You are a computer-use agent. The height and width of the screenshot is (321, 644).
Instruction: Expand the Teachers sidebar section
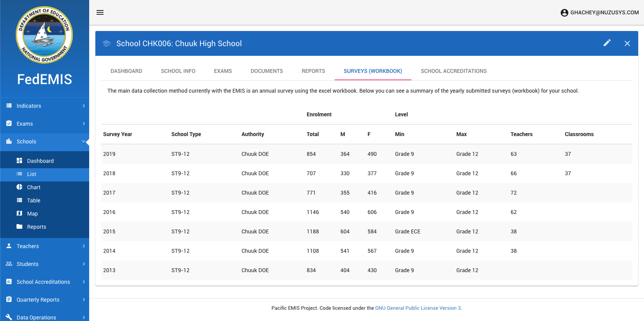click(x=44, y=246)
